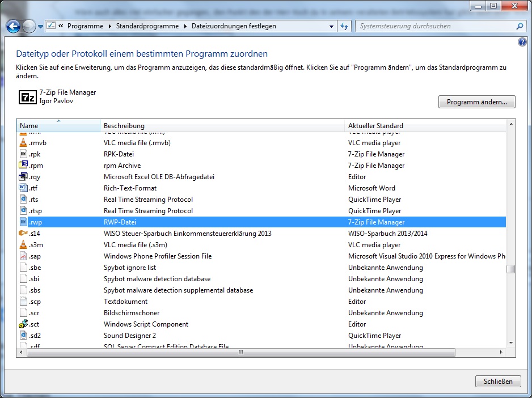Click the vertical scrollbar down arrow
Image resolution: width=532 pixels, height=398 pixels.
(x=511, y=343)
